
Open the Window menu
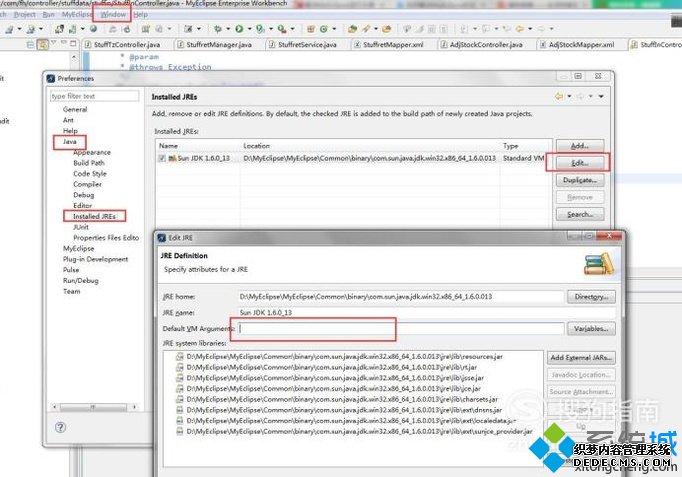tap(113, 14)
